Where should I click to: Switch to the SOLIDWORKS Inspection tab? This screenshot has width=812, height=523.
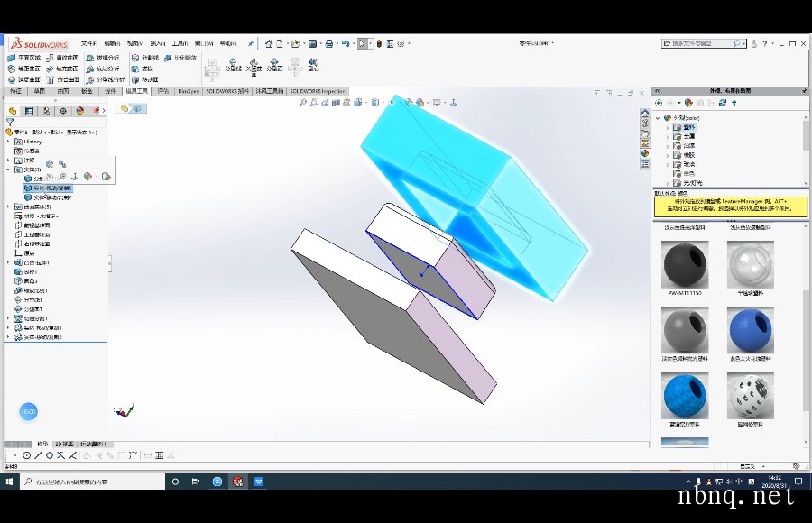point(318,91)
